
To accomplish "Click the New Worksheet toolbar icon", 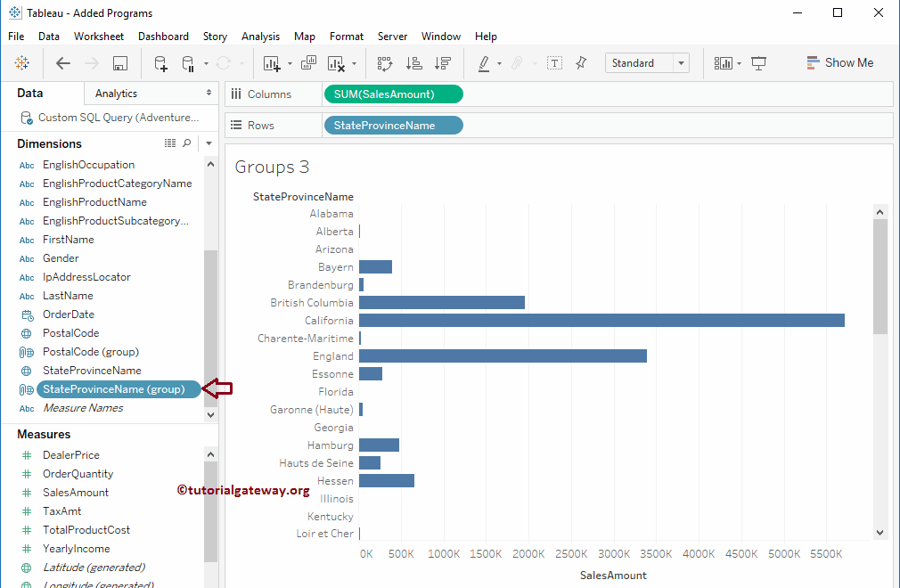I will [272, 63].
